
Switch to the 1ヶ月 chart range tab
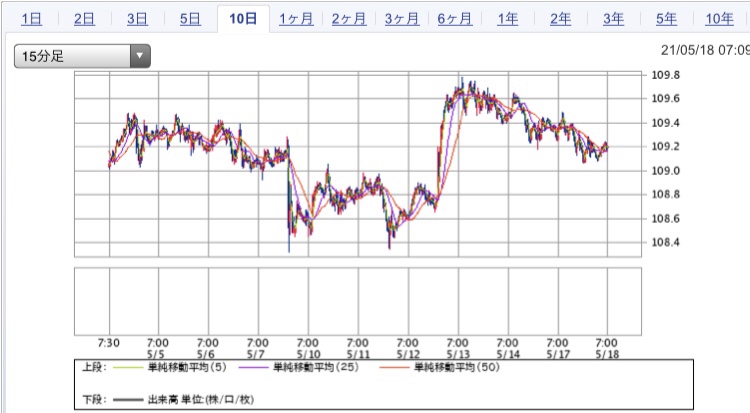pos(296,19)
